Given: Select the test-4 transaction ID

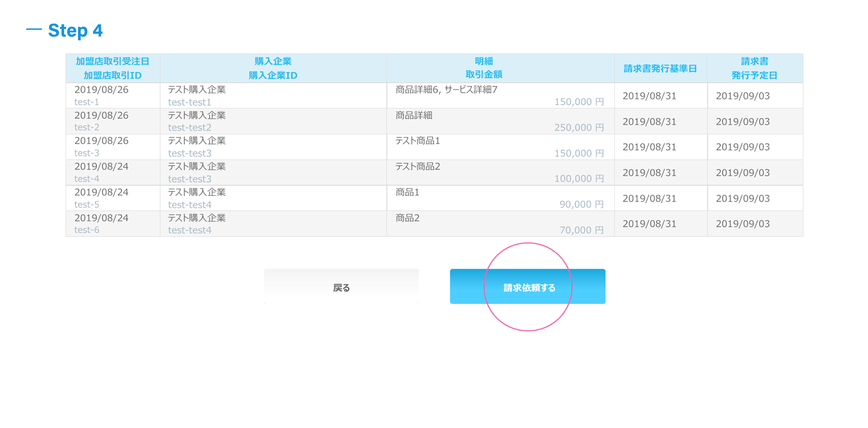Looking at the screenshot, I should click(x=87, y=179).
